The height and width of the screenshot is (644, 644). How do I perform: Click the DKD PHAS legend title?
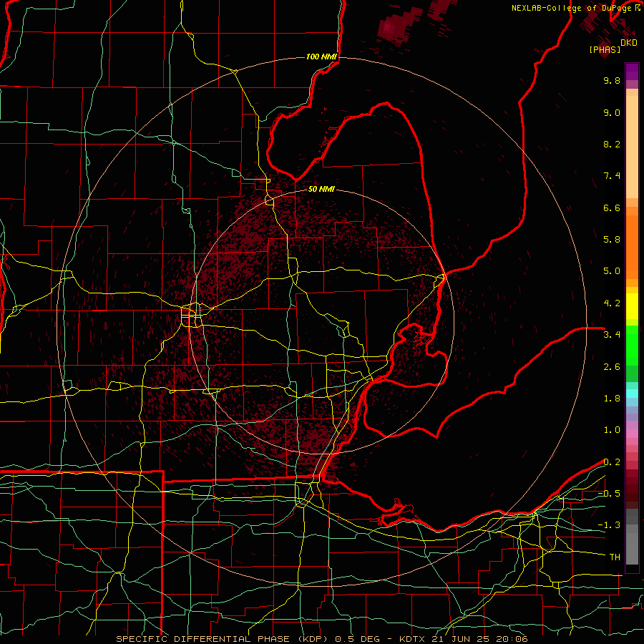613,46
